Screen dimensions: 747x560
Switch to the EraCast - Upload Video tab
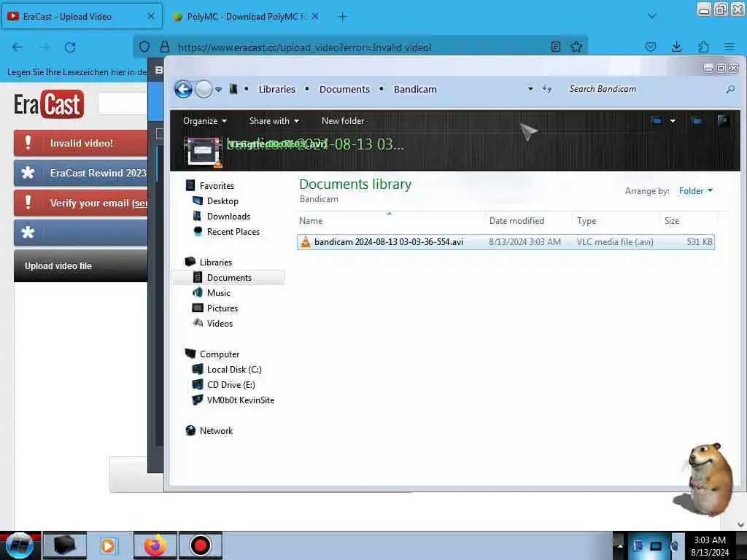point(82,17)
